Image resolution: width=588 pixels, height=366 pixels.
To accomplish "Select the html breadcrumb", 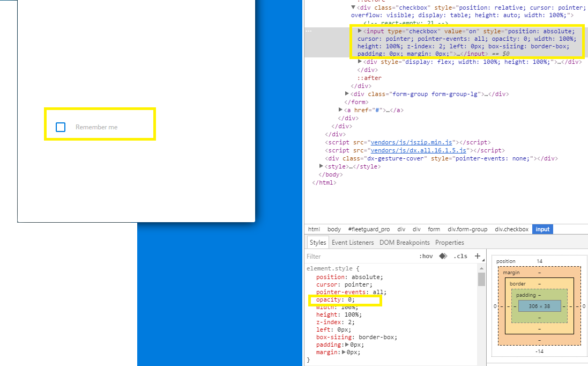I will tap(314, 229).
